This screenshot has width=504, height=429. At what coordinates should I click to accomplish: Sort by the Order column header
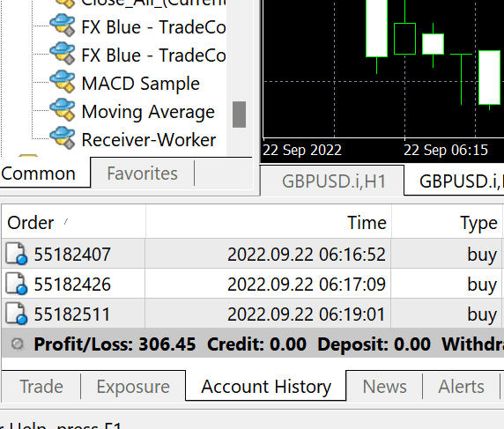tap(73, 222)
